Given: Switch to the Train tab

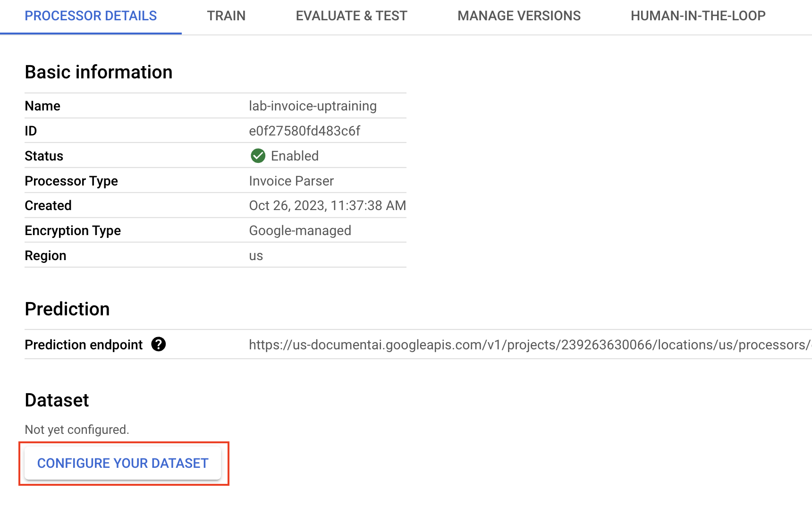Looking at the screenshot, I should (226, 16).
